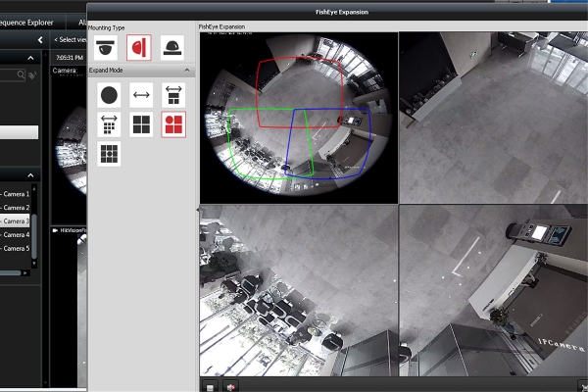
Task: Select fisheye plus eight PTZ mode
Action: tap(109, 154)
